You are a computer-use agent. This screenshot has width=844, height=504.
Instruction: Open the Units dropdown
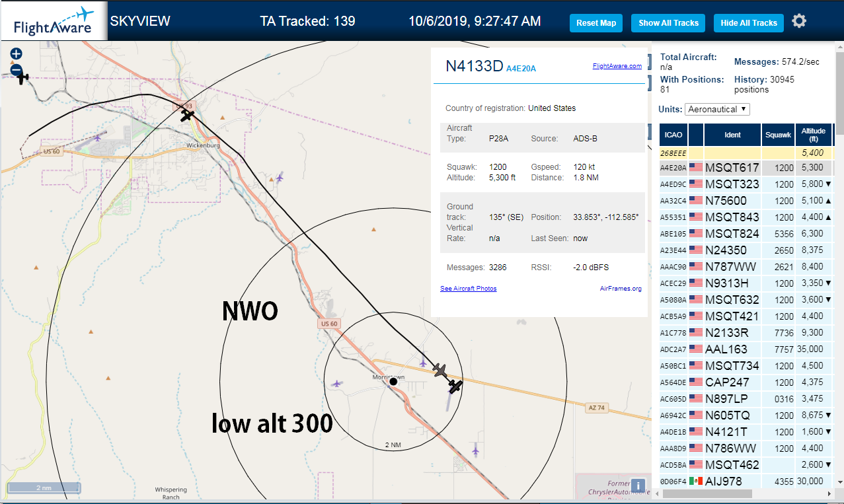pos(717,109)
